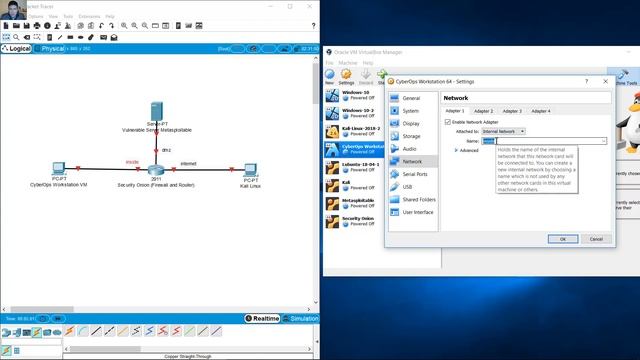Open the User Interface settings category

coord(413,212)
